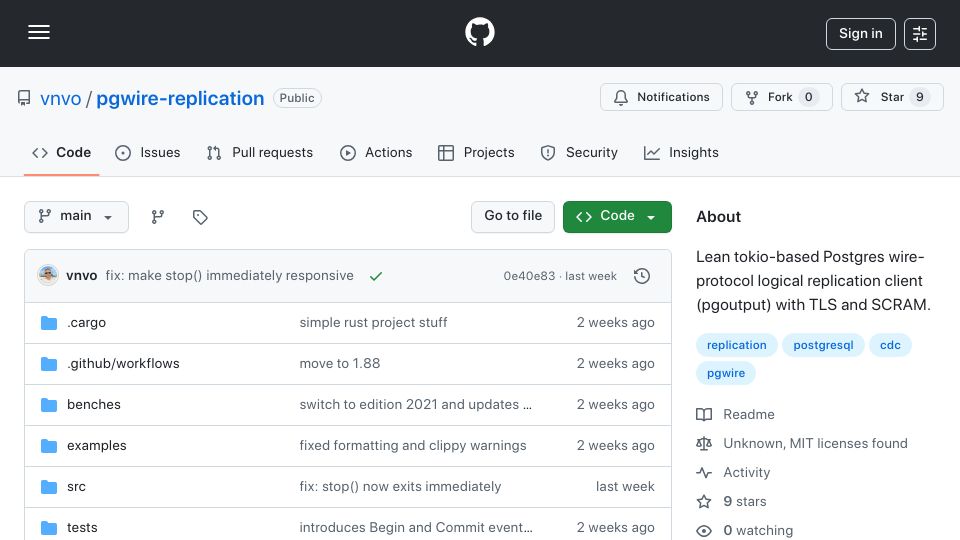Click the Activity pulse icon
The width and height of the screenshot is (960, 540).
coord(704,473)
